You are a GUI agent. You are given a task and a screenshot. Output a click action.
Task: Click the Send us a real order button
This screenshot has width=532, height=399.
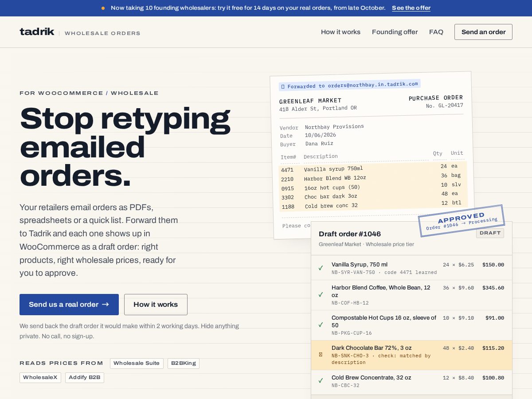pos(69,305)
